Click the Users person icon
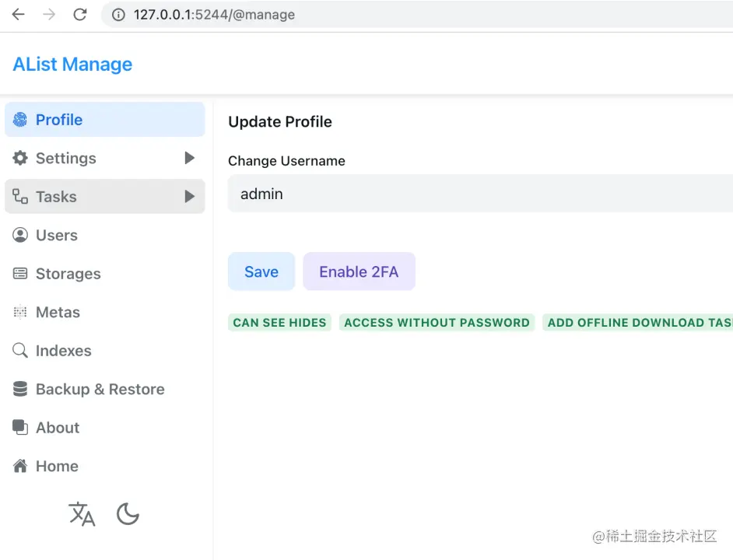Image resolution: width=733 pixels, height=560 pixels. pyautogui.click(x=20, y=235)
